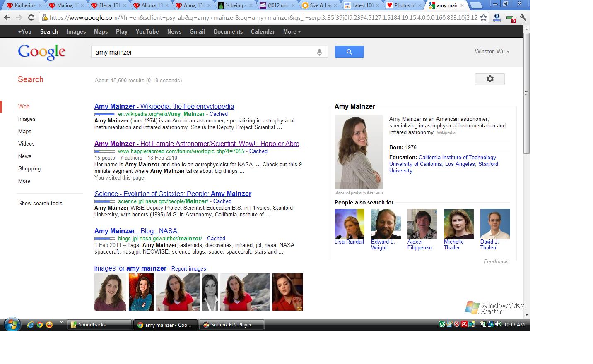The image size is (593, 364).
Task: Reload the page with the refresh icon
Action: [x=31, y=18]
